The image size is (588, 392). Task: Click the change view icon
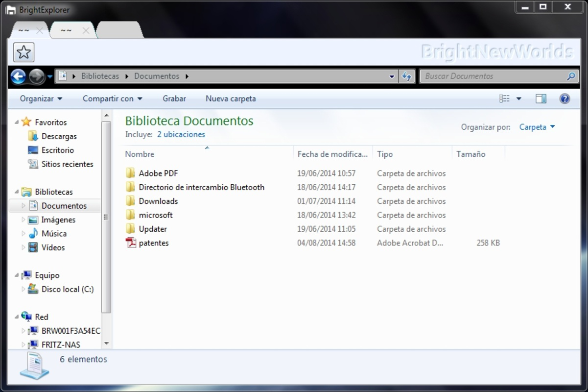point(504,98)
